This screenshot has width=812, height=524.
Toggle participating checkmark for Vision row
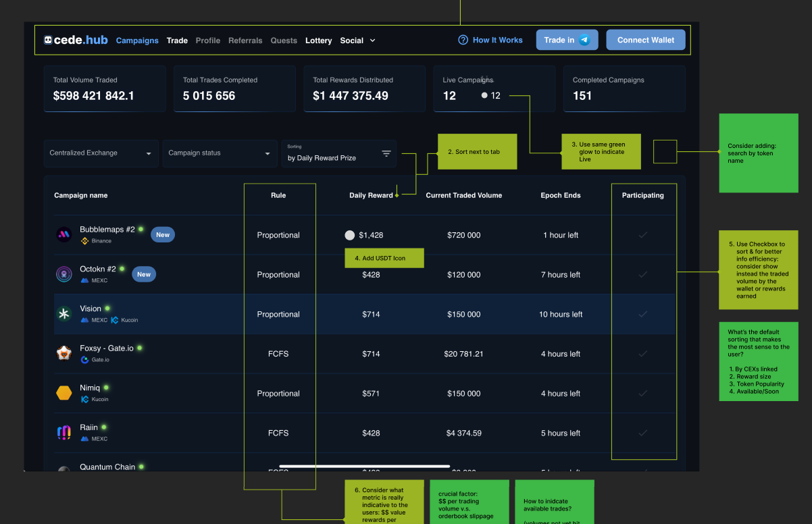click(642, 314)
